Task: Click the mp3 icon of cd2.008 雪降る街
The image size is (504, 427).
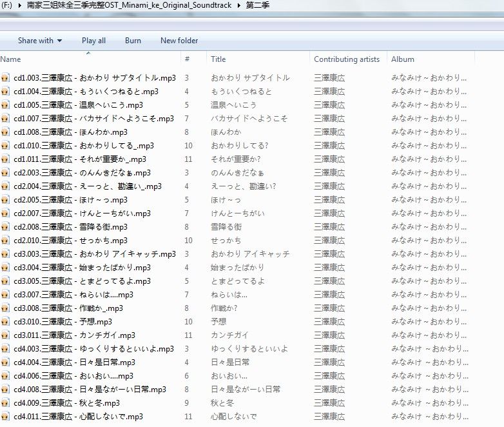Action: pyautogui.click(x=6, y=227)
